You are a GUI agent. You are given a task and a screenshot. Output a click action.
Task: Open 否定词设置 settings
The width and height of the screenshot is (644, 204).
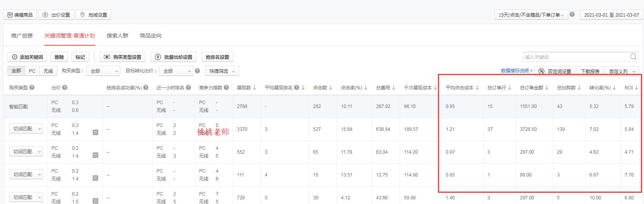(x=555, y=71)
